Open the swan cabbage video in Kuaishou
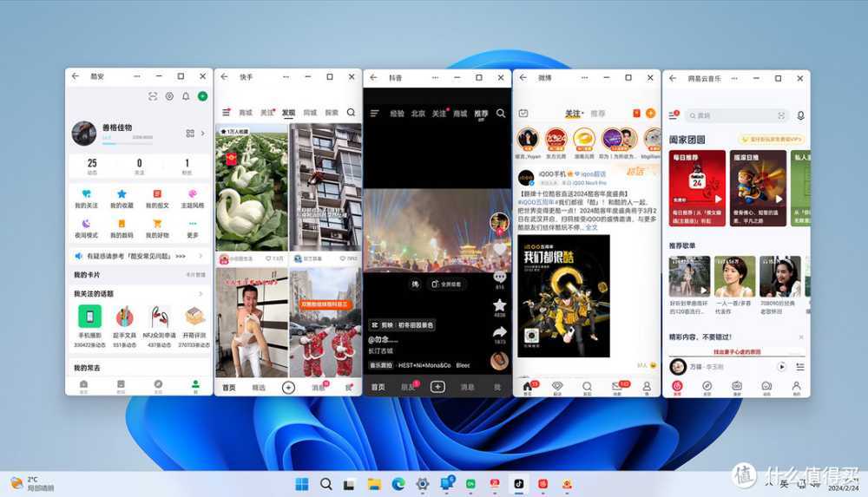 tap(252, 187)
